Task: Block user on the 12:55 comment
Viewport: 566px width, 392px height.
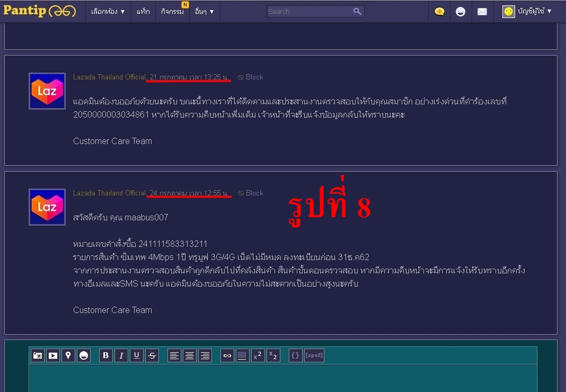Action: (x=251, y=193)
